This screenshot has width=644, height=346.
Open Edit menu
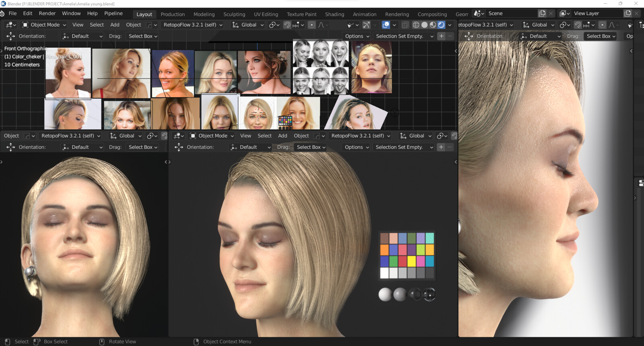coord(27,13)
